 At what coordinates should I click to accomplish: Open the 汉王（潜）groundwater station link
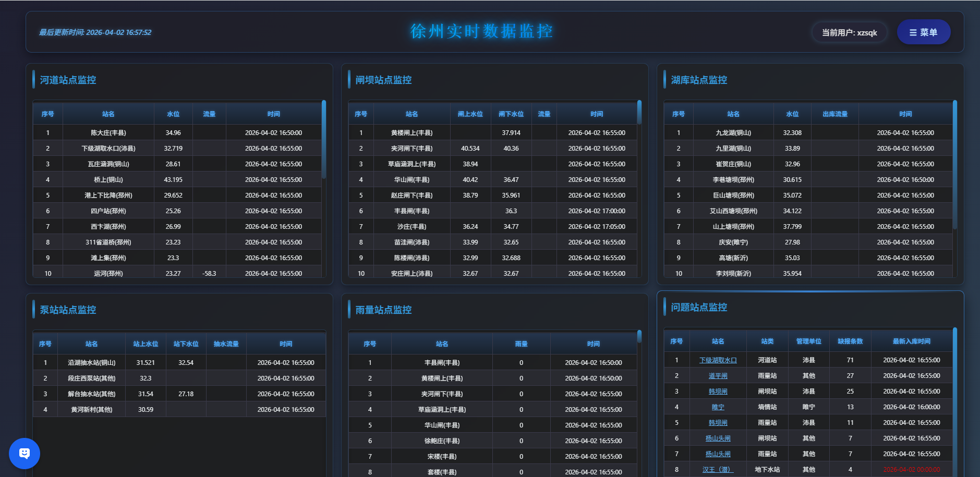point(718,470)
